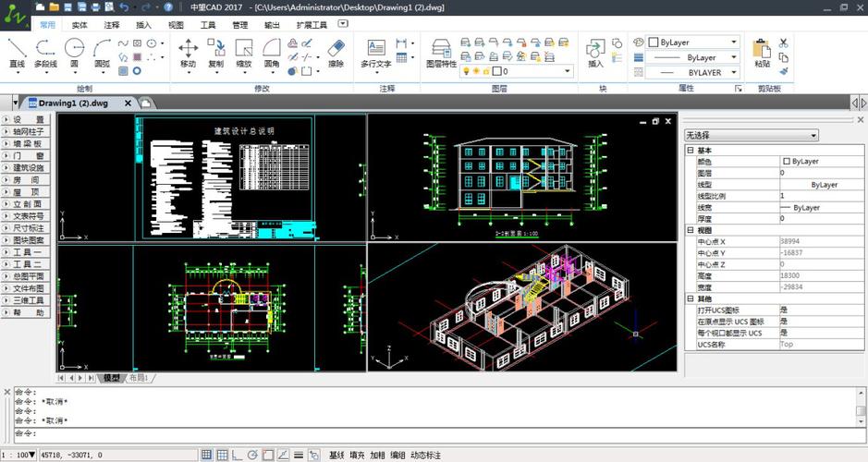The image size is (868, 462).
Task: Click the 插入 block insert icon
Action: click(x=595, y=53)
